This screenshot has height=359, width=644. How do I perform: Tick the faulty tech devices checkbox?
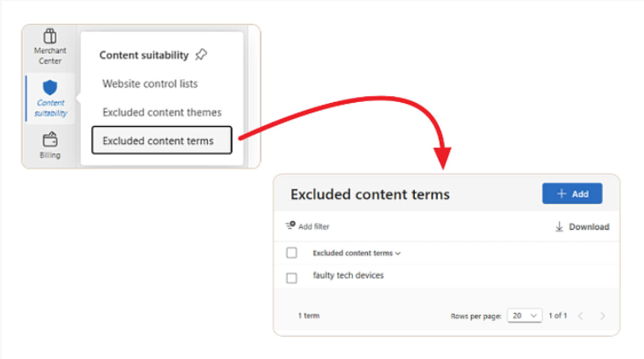pos(291,278)
